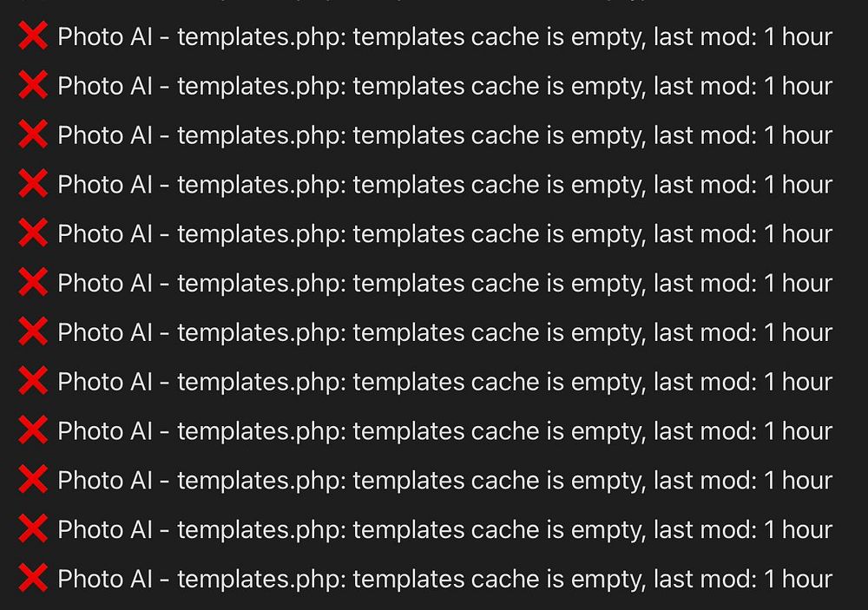
Task: Click the red X icon in the ninth row
Action: 32,431
